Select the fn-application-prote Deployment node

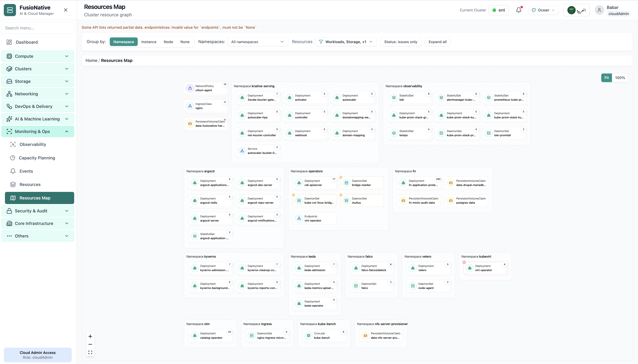419,183
